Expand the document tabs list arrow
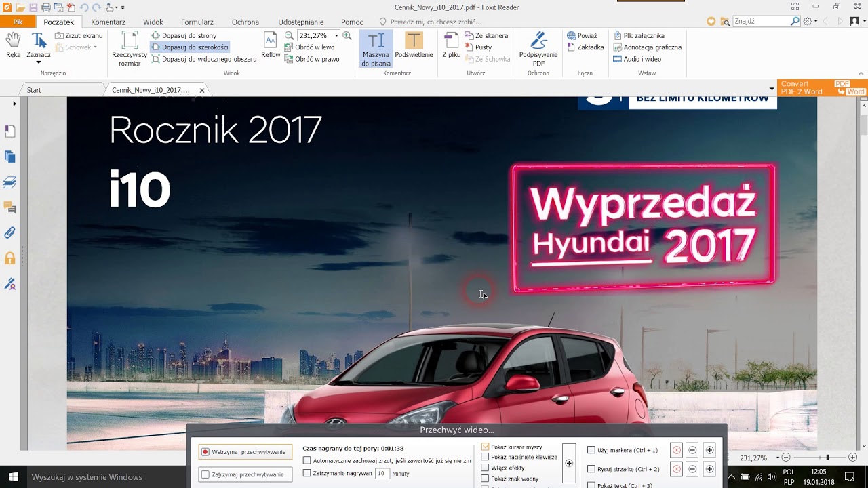 [x=772, y=89]
